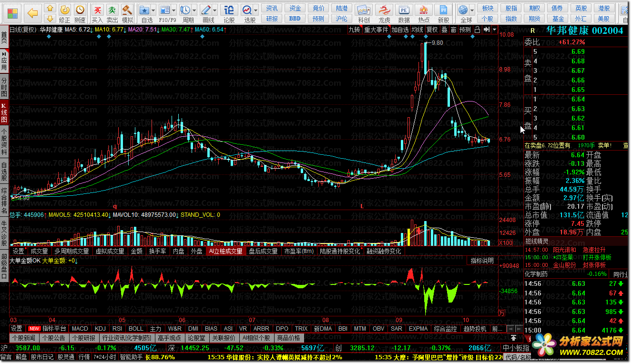Switch to the 分时图 side tab
Viewport: 632px width, 364px height.
click(x=4, y=87)
